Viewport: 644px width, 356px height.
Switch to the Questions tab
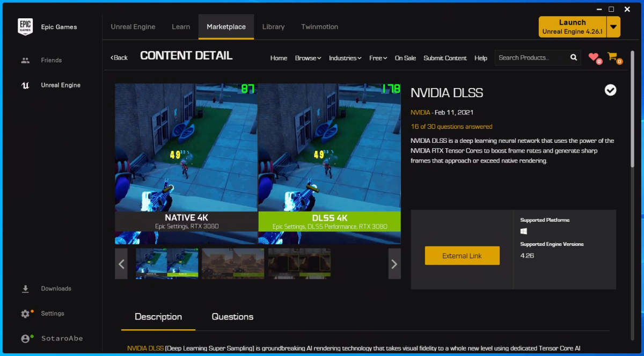click(x=232, y=317)
